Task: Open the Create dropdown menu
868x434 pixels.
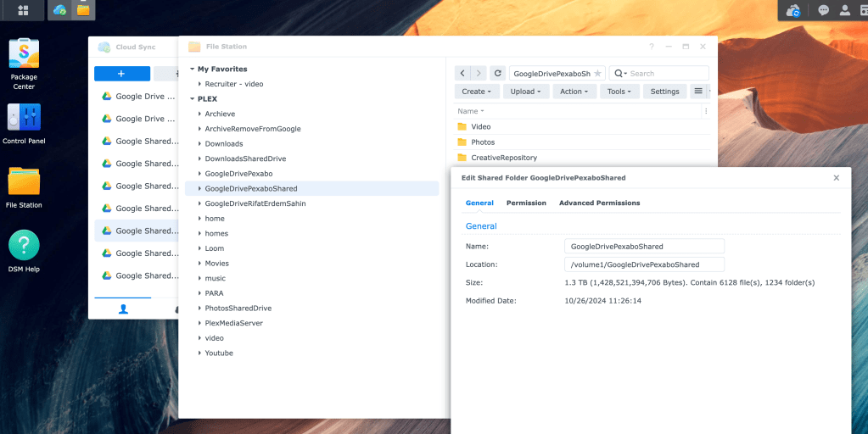Action: pos(477,92)
